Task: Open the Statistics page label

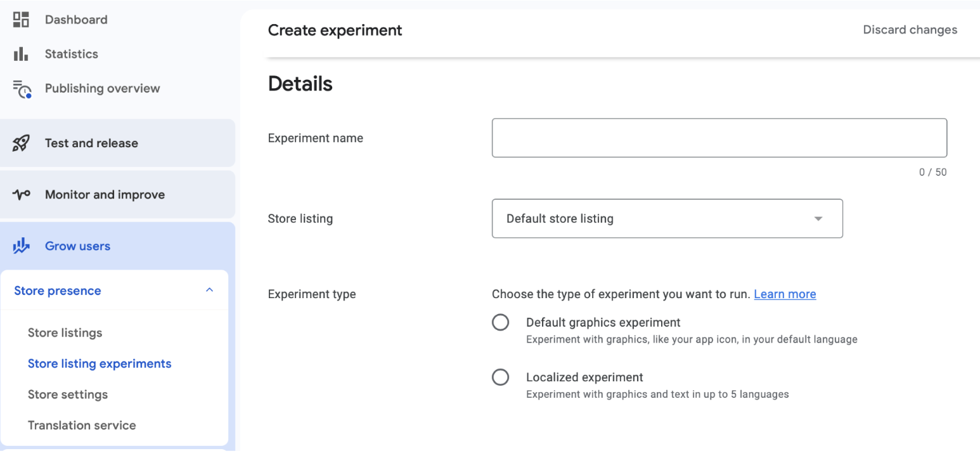Action: point(71,54)
